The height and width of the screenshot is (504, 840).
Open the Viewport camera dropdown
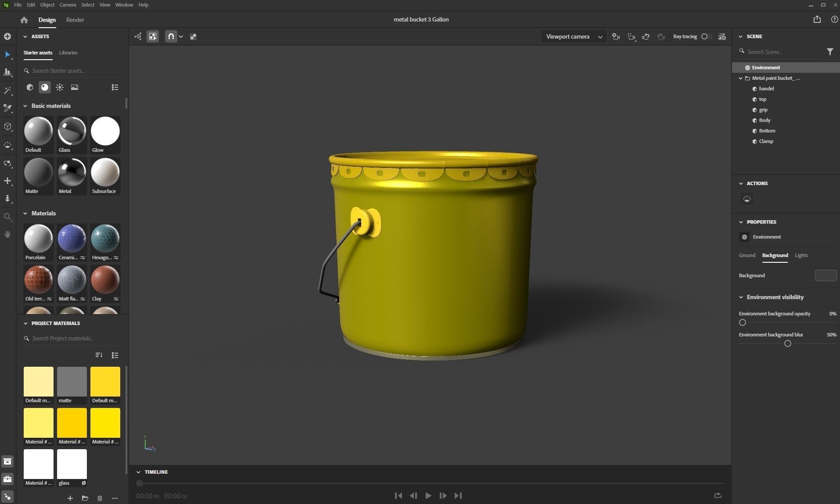point(574,36)
